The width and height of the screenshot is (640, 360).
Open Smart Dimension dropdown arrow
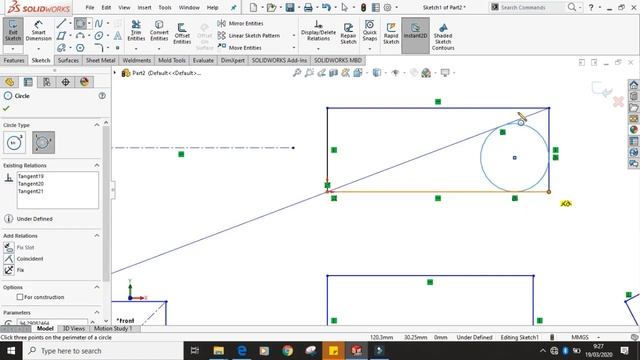pos(38,49)
